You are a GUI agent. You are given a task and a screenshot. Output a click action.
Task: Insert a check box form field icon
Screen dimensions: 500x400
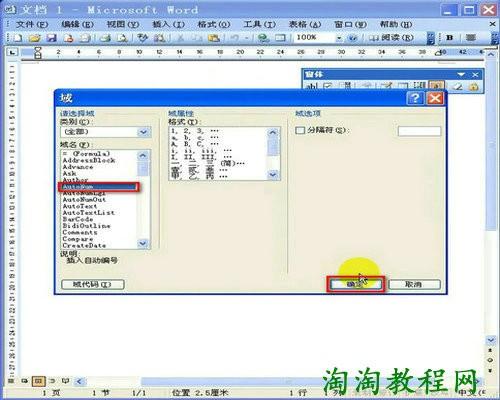click(328, 86)
